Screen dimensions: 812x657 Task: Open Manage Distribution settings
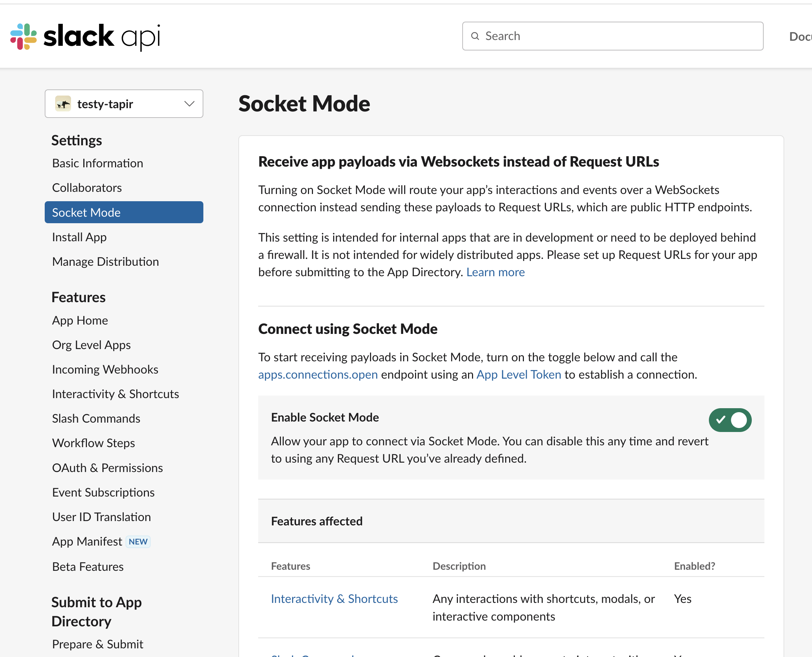(106, 261)
